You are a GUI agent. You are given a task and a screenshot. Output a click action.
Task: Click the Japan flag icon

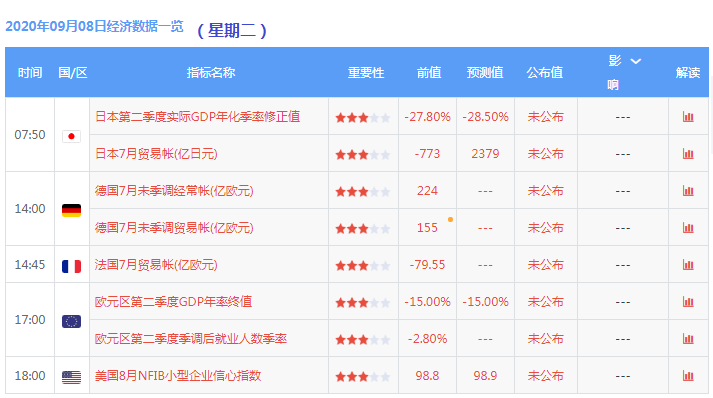pos(71,136)
